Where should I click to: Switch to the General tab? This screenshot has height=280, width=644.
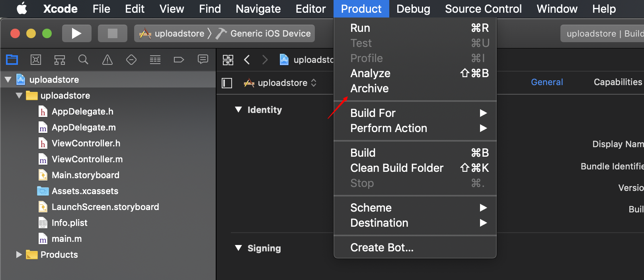[x=547, y=82]
